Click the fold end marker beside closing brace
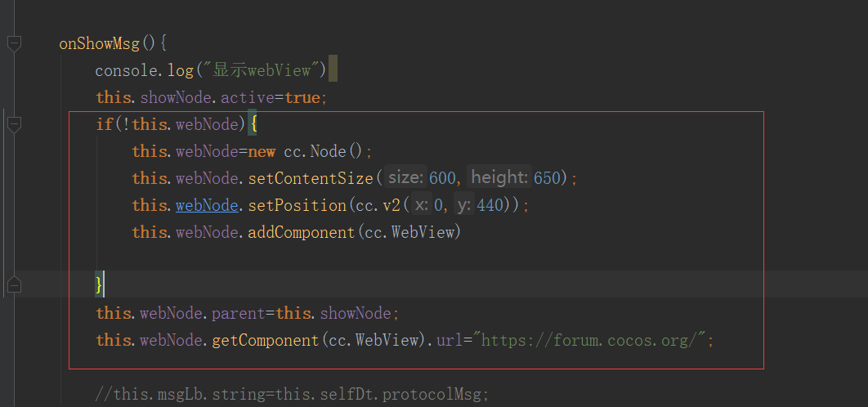The height and width of the screenshot is (407, 868). point(14,284)
